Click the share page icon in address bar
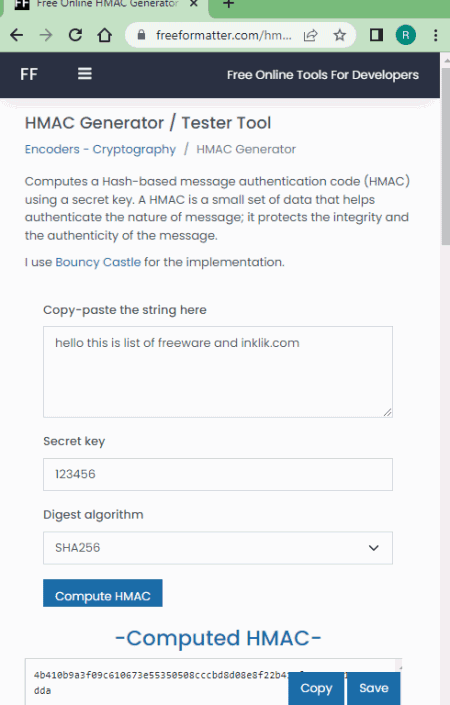The width and height of the screenshot is (450, 705). pos(311,35)
